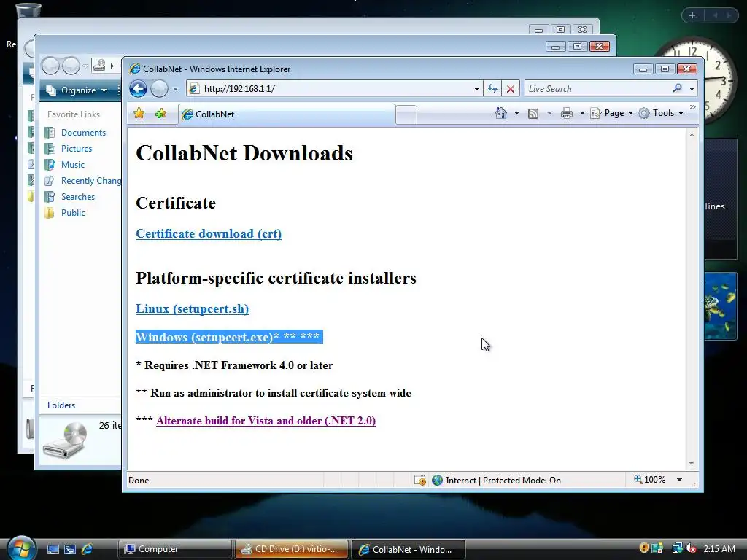
Task: Refresh the page with the refresh icon
Action: 492,88
